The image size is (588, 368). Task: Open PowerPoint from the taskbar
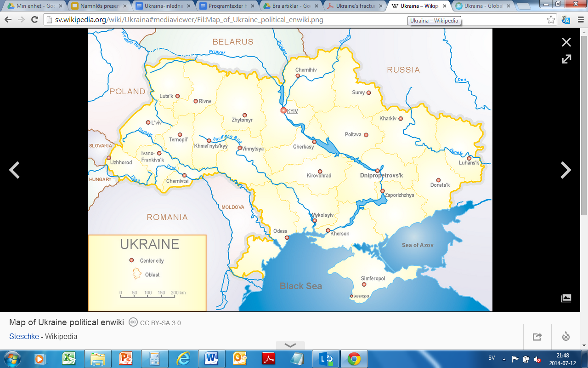tap(126, 358)
